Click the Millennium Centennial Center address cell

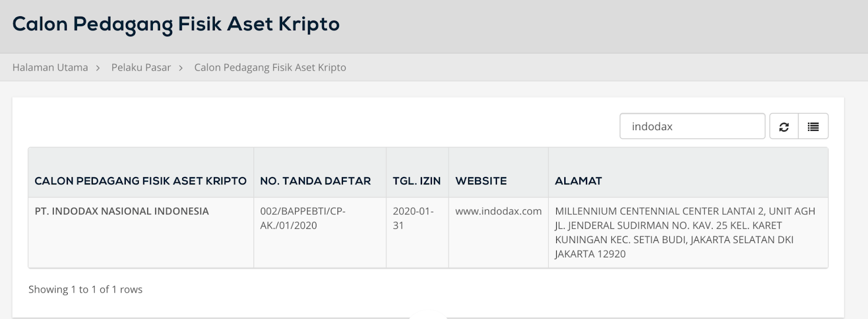(x=685, y=232)
